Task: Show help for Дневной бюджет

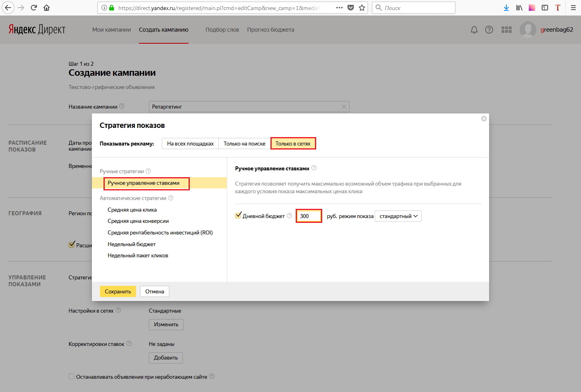Action: click(290, 216)
